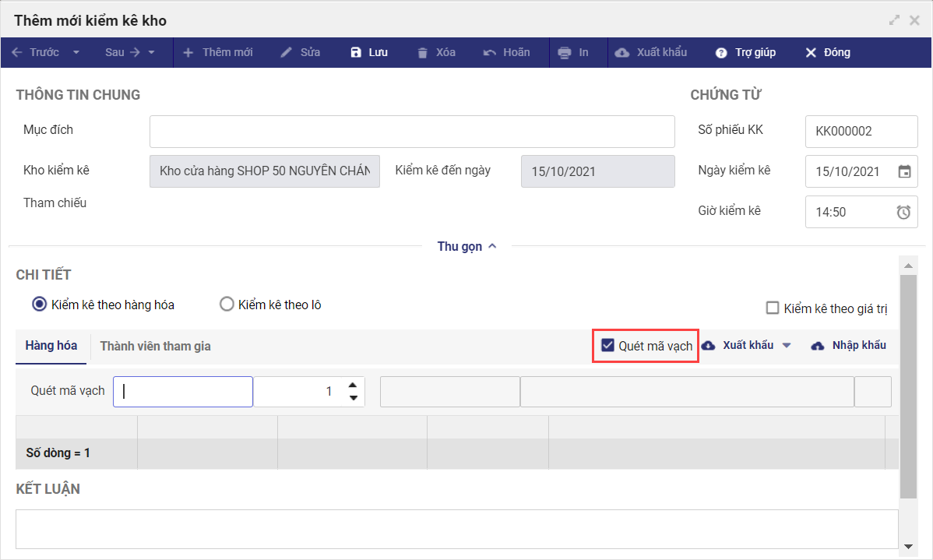Go to next record with Sau
This screenshot has width=933, height=560.
point(122,52)
